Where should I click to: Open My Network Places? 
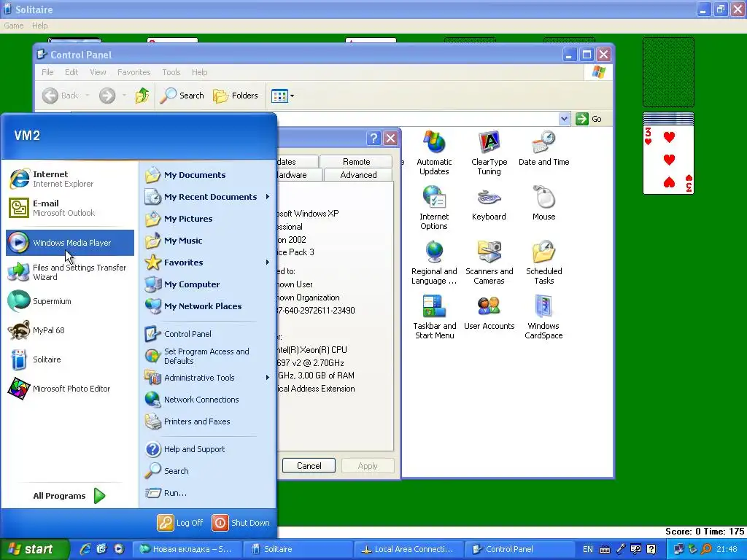[x=208, y=307]
